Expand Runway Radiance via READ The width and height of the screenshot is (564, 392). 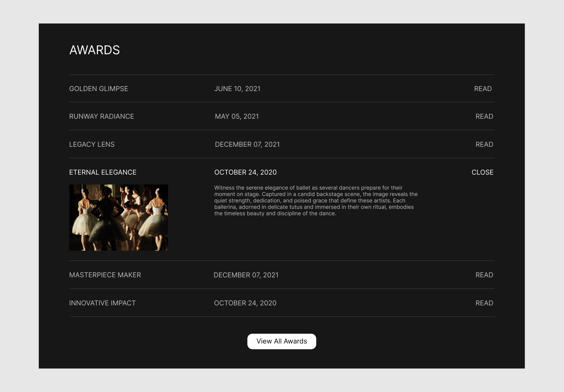(484, 117)
